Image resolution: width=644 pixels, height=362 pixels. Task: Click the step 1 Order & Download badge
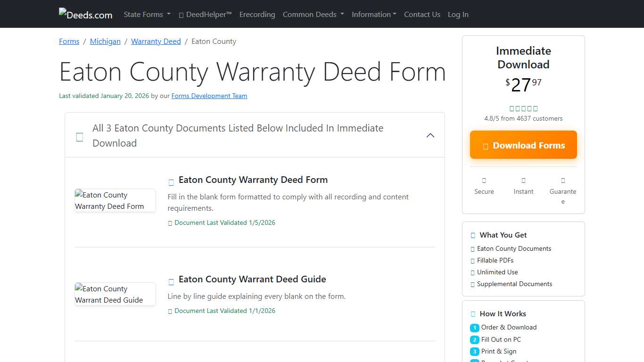click(474, 327)
